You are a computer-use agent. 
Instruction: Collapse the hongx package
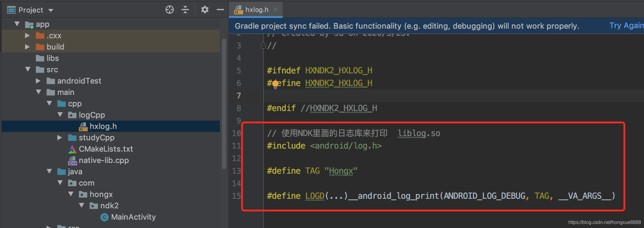point(71,194)
